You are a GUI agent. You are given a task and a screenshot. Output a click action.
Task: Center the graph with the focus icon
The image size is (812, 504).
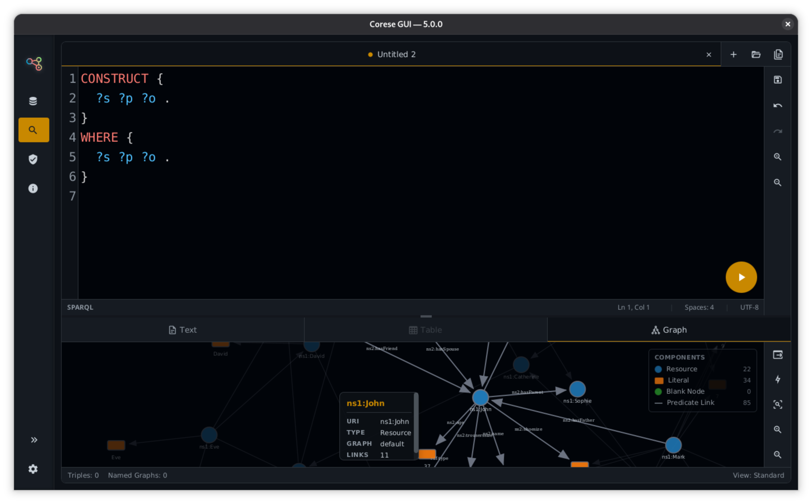click(x=778, y=404)
